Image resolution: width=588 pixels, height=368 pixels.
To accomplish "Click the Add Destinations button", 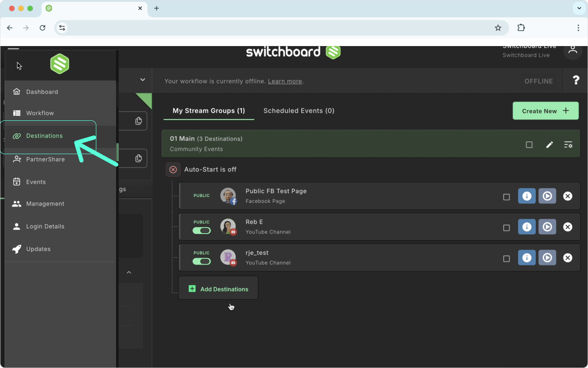I will coord(218,289).
